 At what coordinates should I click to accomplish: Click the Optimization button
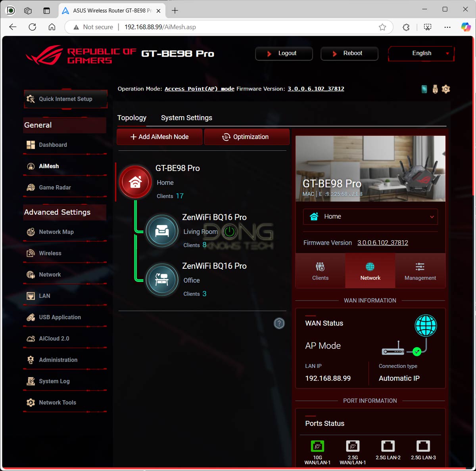pyautogui.click(x=247, y=137)
